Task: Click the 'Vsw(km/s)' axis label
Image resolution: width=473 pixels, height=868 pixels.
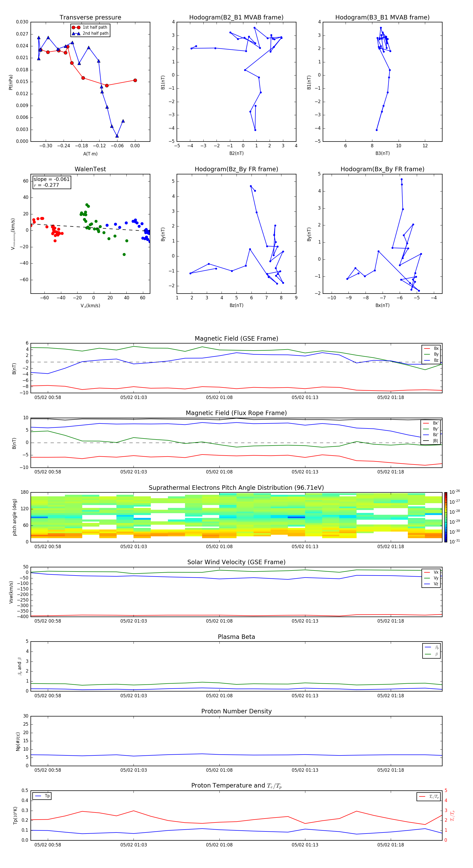Action: tap(11, 592)
